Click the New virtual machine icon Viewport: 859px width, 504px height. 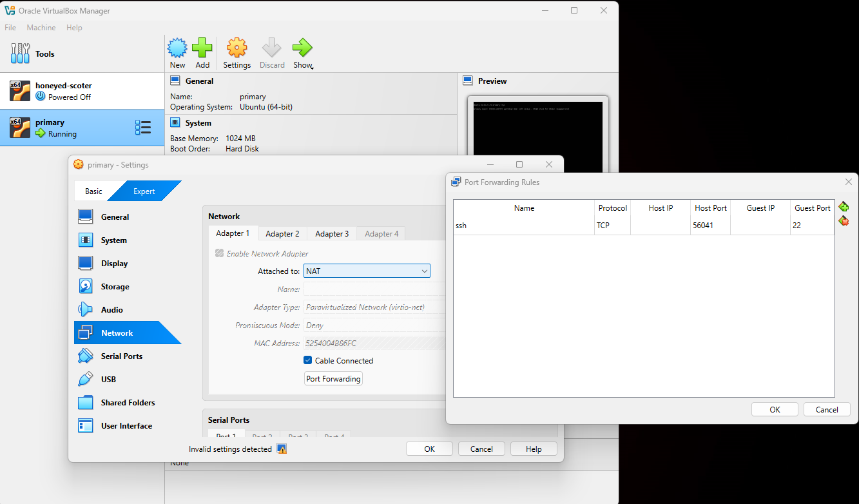coord(177,48)
